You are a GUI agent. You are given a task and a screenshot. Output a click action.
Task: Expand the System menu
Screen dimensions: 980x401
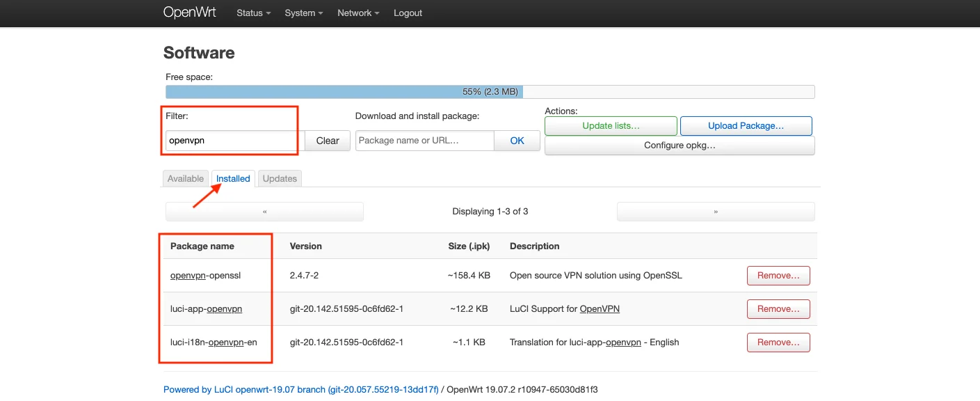pyautogui.click(x=303, y=13)
